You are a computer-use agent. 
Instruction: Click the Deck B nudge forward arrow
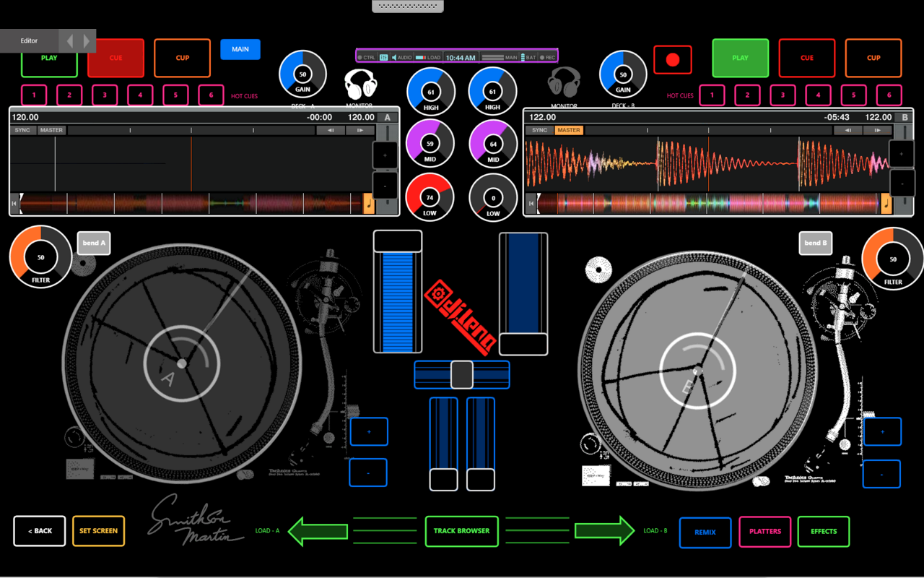click(x=877, y=131)
